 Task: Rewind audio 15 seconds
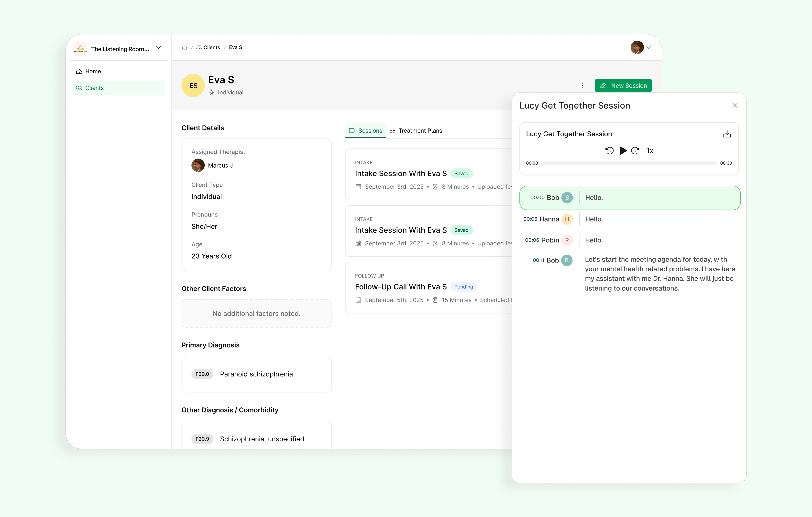[x=609, y=150]
